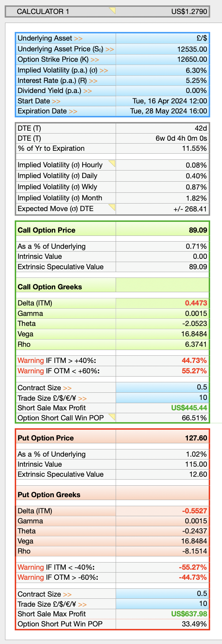Click the note marker on Implied Volatility Hourly

[112, 164]
